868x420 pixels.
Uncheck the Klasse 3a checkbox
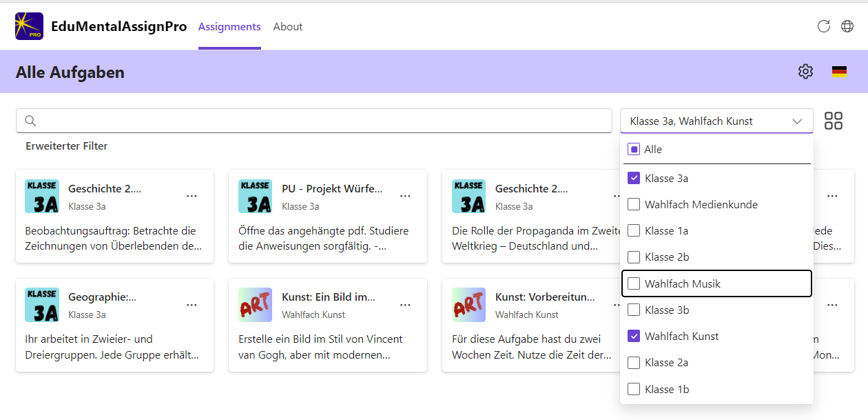[x=634, y=179]
